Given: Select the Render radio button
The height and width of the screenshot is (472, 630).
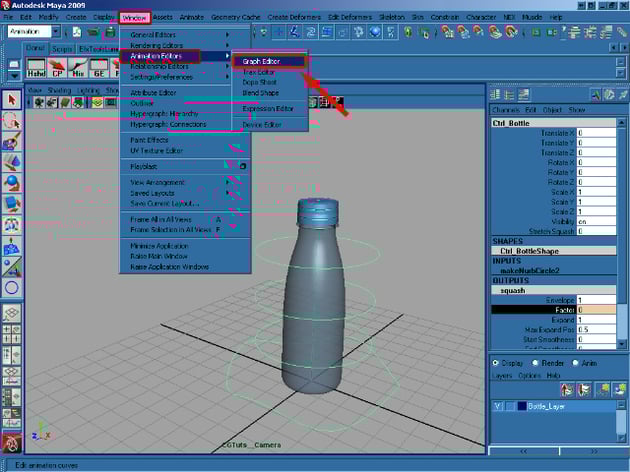Looking at the screenshot, I should (537, 363).
